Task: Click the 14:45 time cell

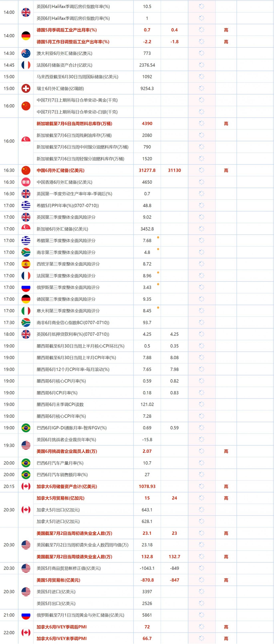Action: tap(9, 65)
